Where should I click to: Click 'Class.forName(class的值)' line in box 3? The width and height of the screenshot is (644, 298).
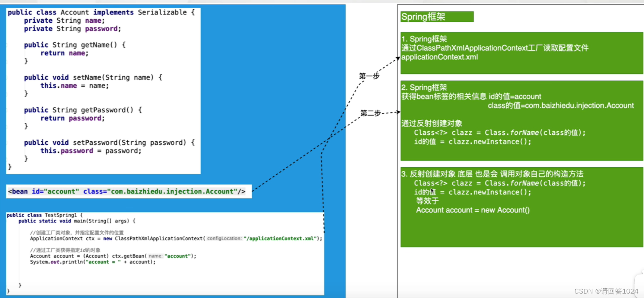point(500,183)
